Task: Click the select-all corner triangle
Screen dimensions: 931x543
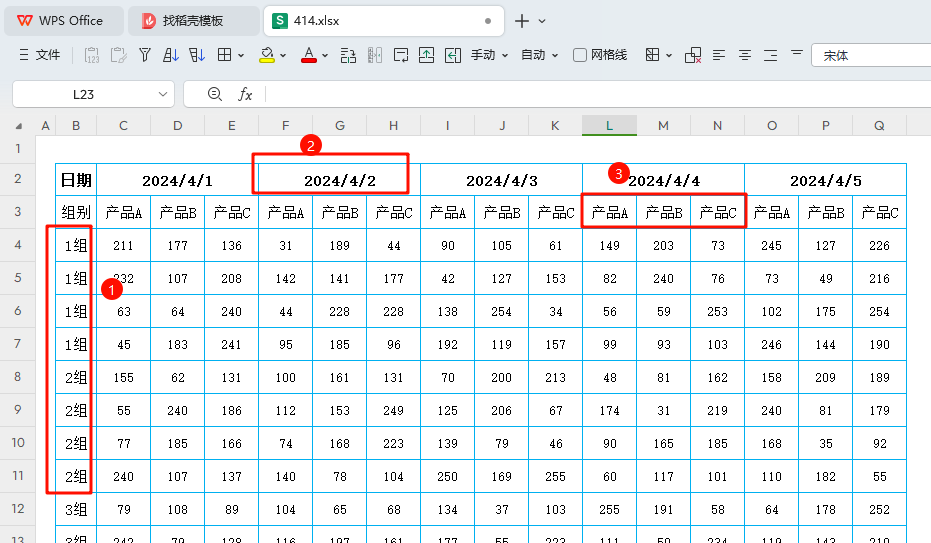Action: (x=18, y=126)
